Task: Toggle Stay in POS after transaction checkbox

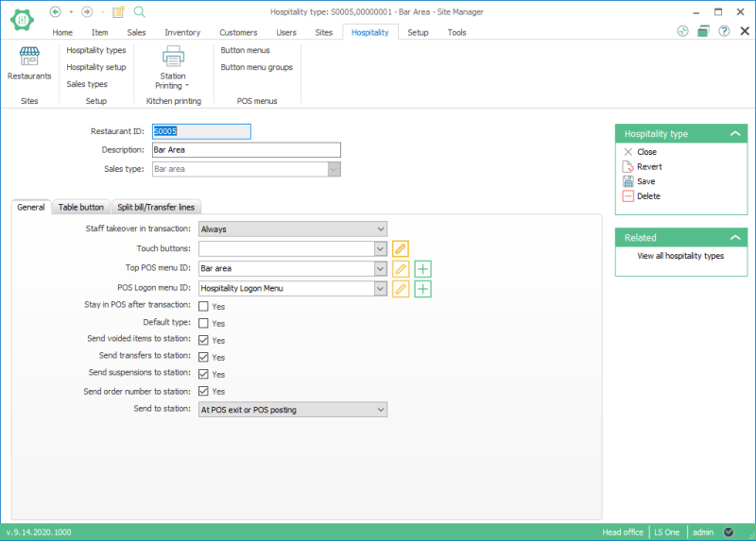Action: tap(203, 307)
